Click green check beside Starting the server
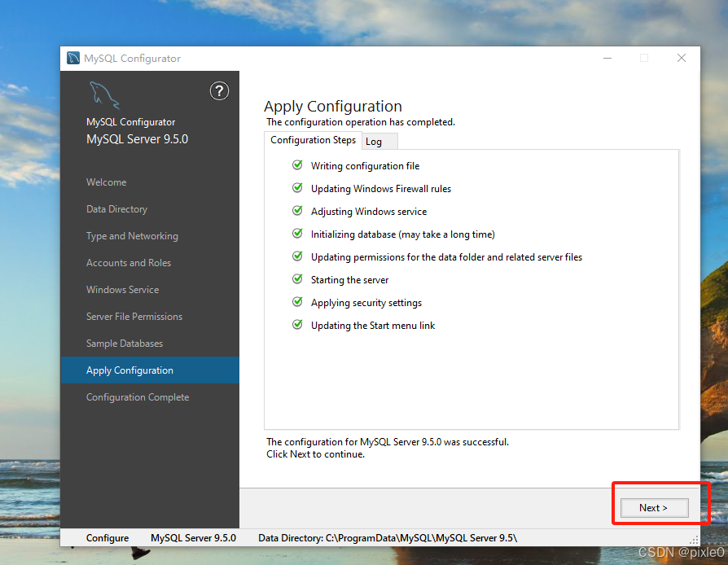This screenshot has width=728, height=565. [297, 279]
